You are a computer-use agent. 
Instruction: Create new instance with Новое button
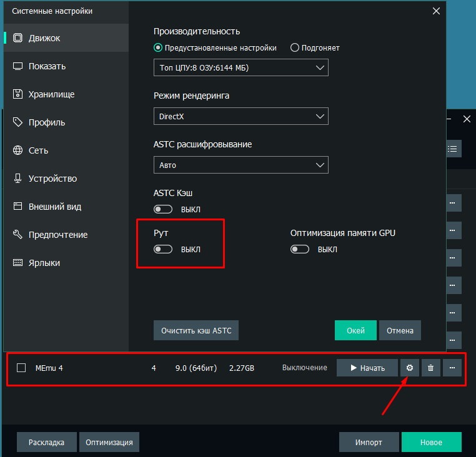click(432, 443)
